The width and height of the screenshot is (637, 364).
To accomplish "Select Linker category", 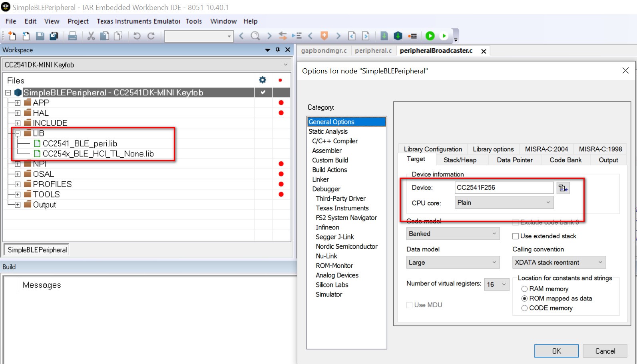I will 320,179.
